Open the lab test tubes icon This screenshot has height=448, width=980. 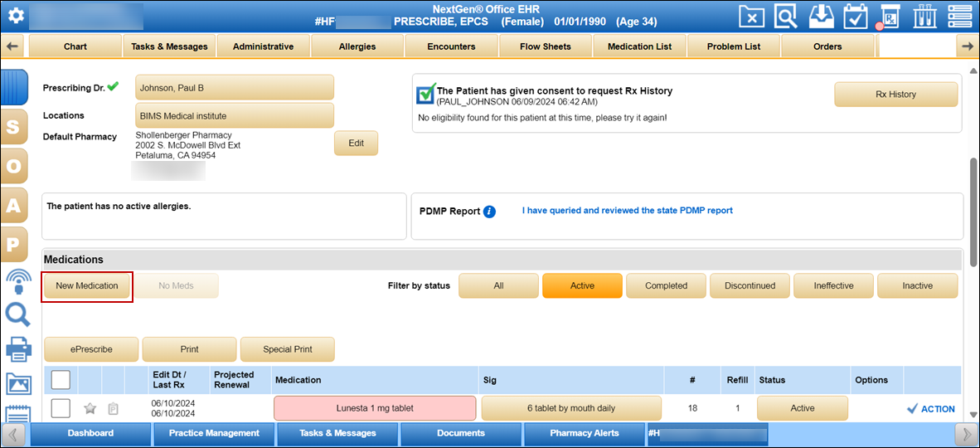924,16
